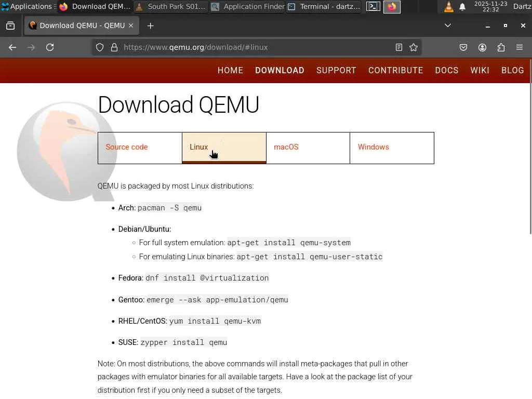Screen dimensions: 532x399
Task: Open the SUPPORT nav link
Action: click(336, 70)
